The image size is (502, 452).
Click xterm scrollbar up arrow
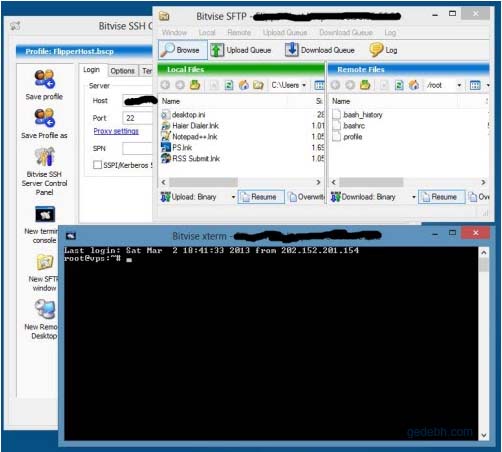[484, 252]
